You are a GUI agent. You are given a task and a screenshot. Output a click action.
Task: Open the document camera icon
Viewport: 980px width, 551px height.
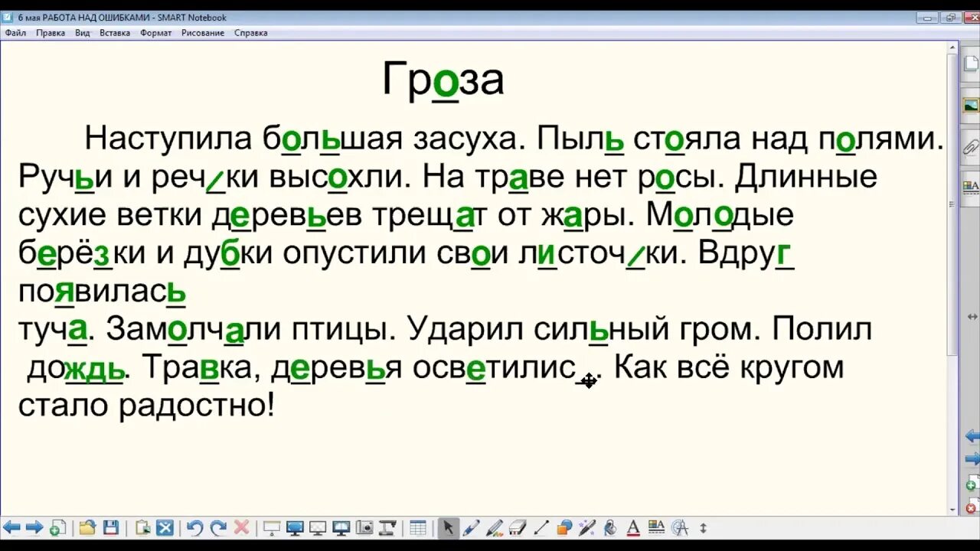[x=387, y=527]
